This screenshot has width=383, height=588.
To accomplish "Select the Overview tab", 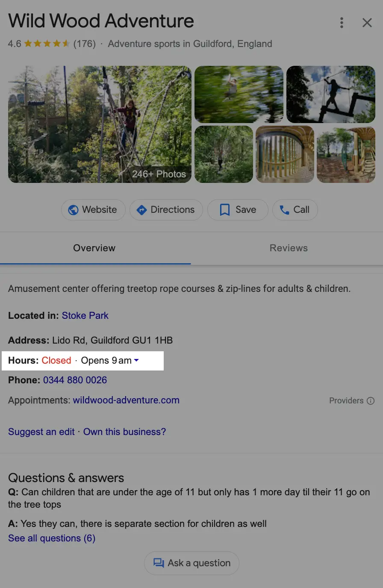I will (x=94, y=248).
